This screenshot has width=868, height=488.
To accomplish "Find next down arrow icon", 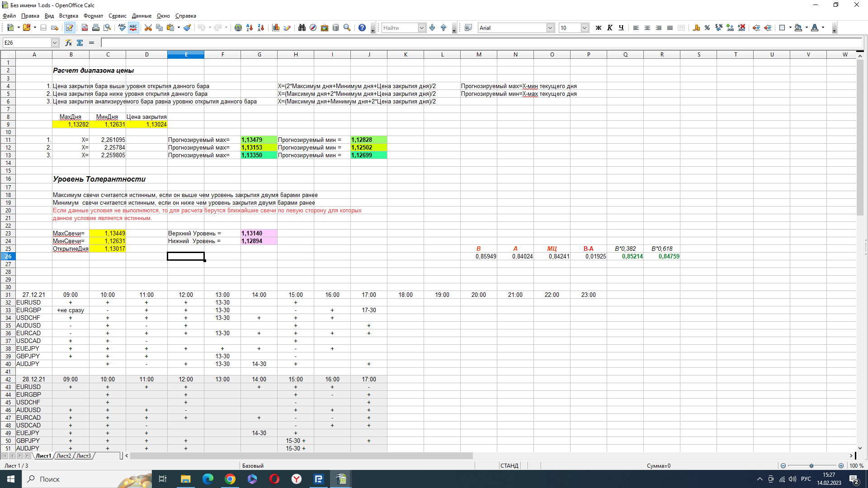I will [433, 28].
